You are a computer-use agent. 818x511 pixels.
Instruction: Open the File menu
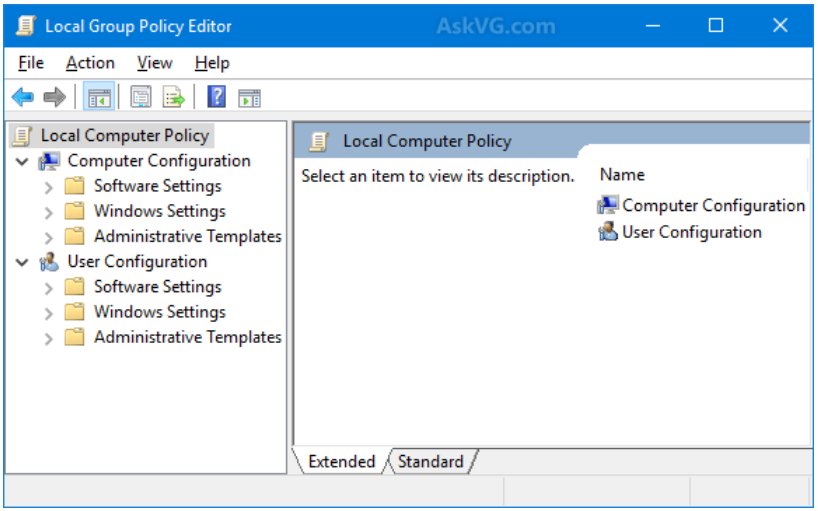[31, 63]
